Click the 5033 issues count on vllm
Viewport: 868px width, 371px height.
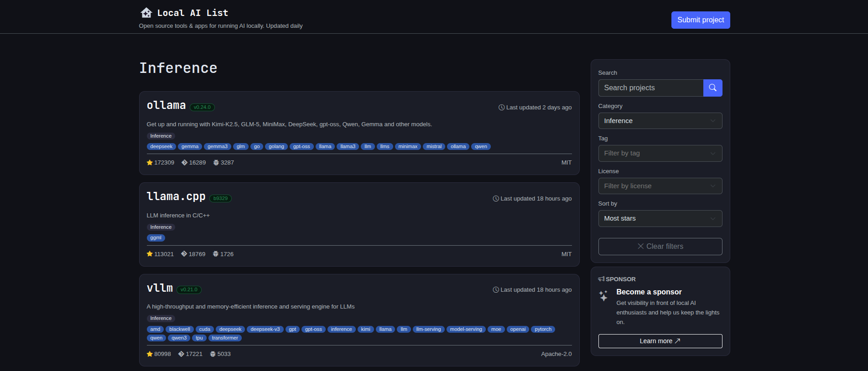point(224,354)
